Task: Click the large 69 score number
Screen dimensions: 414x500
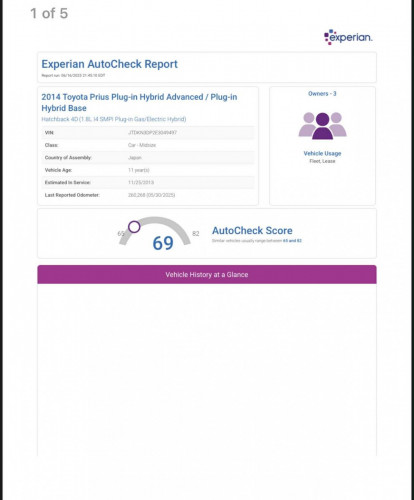Action: click(163, 243)
